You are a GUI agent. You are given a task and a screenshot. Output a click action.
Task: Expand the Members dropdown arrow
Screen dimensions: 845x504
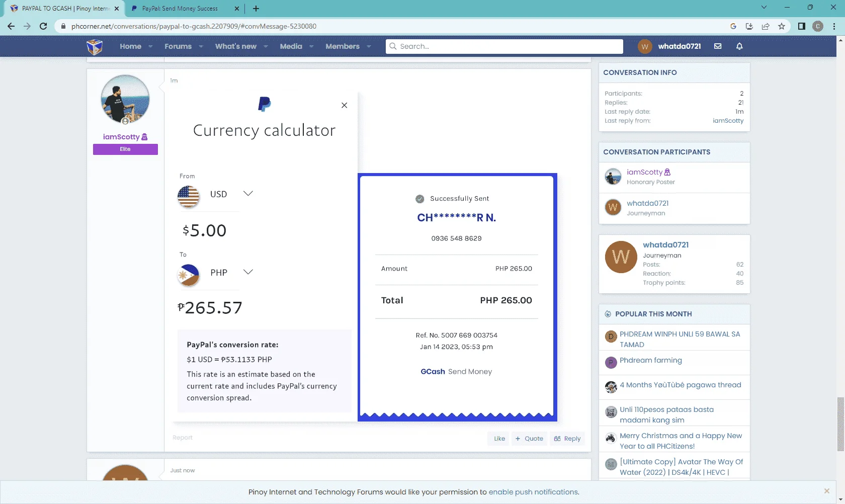(369, 46)
